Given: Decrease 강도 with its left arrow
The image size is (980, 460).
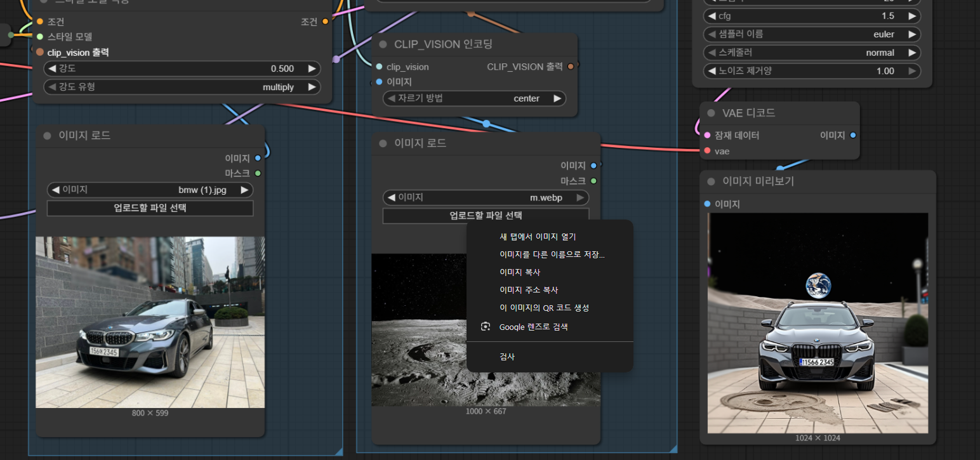Looking at the screenshot, I should (53, 69).
